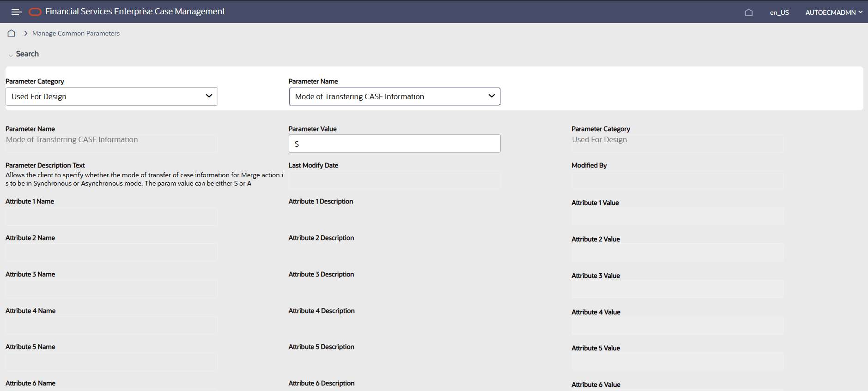Click the Attribute 1 Description label
Viewport: 868px width, 391px height.
point(321,201)
